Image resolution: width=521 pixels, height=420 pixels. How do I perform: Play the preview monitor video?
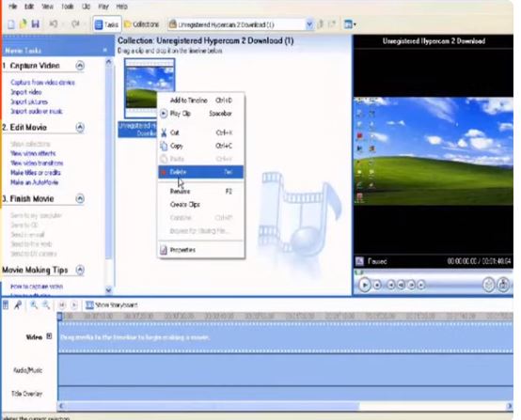coord(365,285)
